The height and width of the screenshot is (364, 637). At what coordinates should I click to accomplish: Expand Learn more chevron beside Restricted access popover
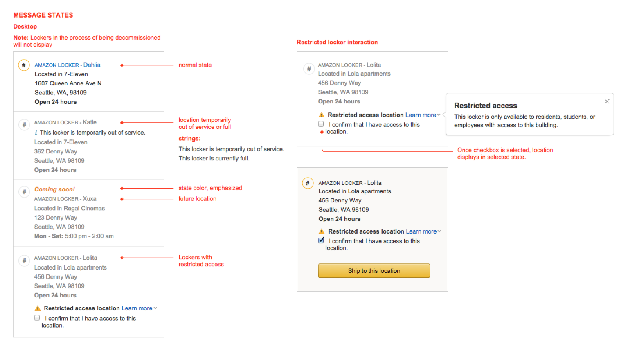439,115
